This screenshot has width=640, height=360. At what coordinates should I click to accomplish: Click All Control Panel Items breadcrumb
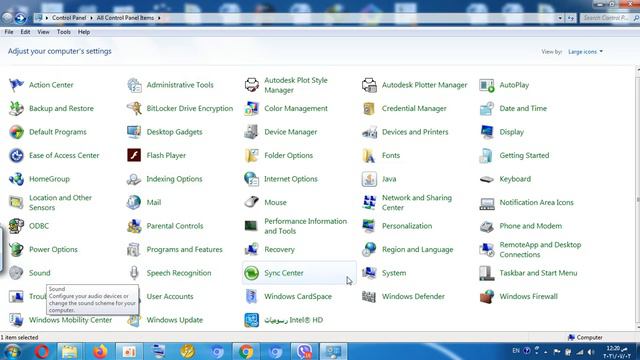[125, 18]
